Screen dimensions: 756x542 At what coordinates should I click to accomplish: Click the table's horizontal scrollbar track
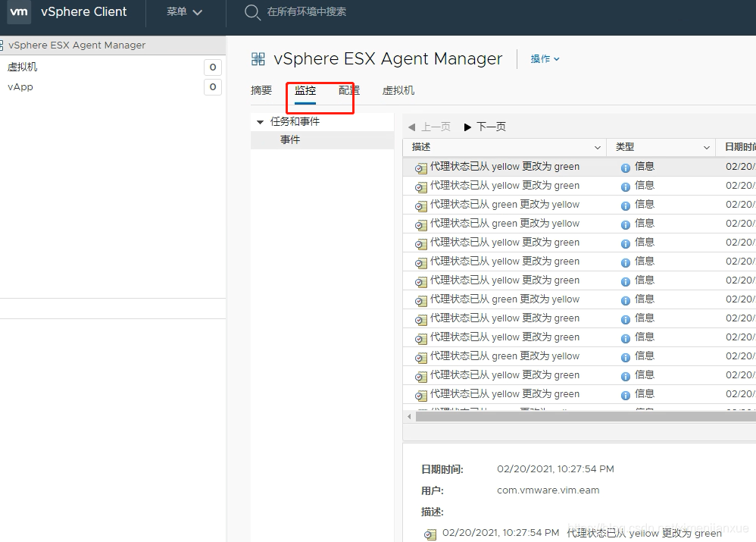pos(586,416)
